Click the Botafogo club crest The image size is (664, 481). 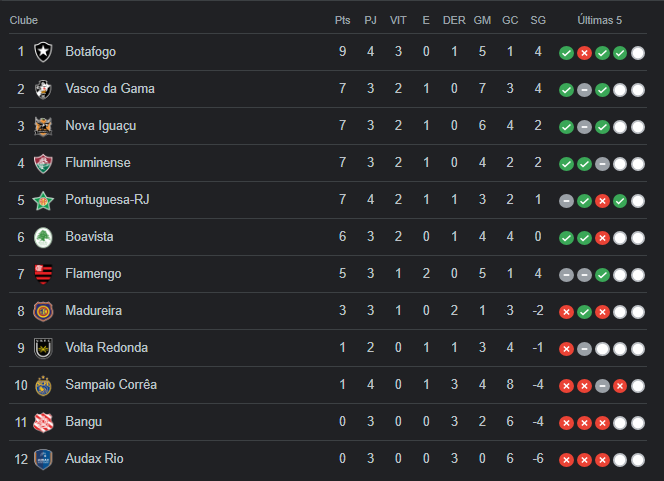coord(43,52)
